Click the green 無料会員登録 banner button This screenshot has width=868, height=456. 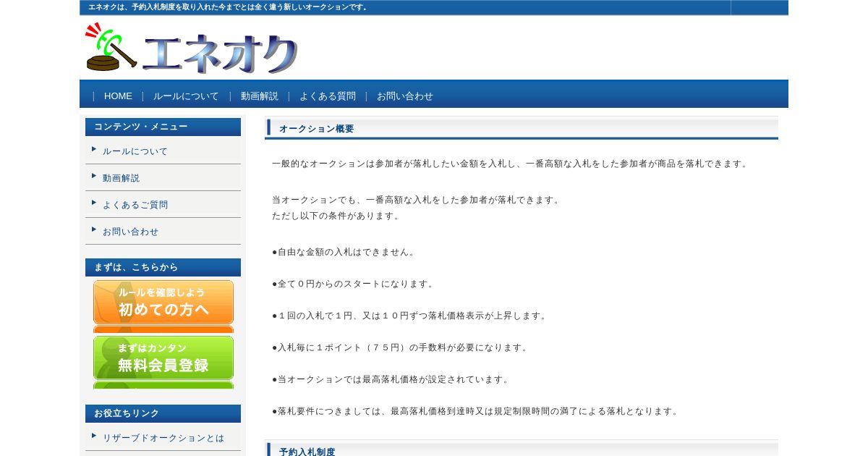163,358
